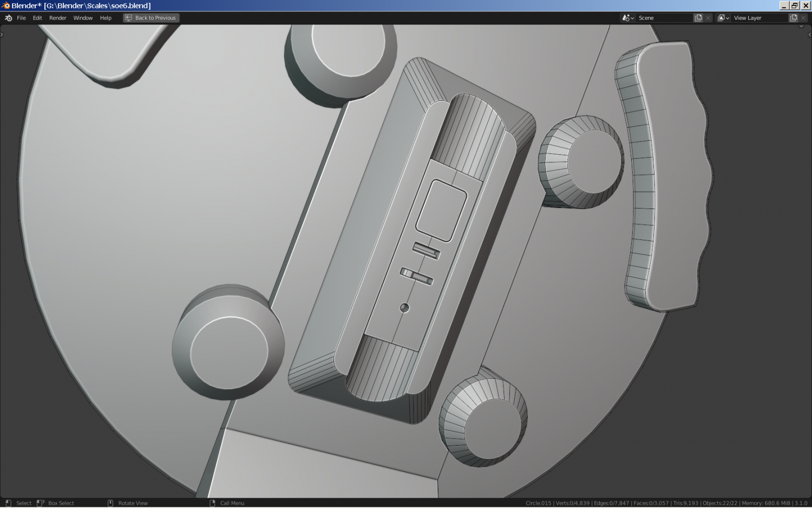Click the 3.1.0 version number
812x508 pixels.
801,503
